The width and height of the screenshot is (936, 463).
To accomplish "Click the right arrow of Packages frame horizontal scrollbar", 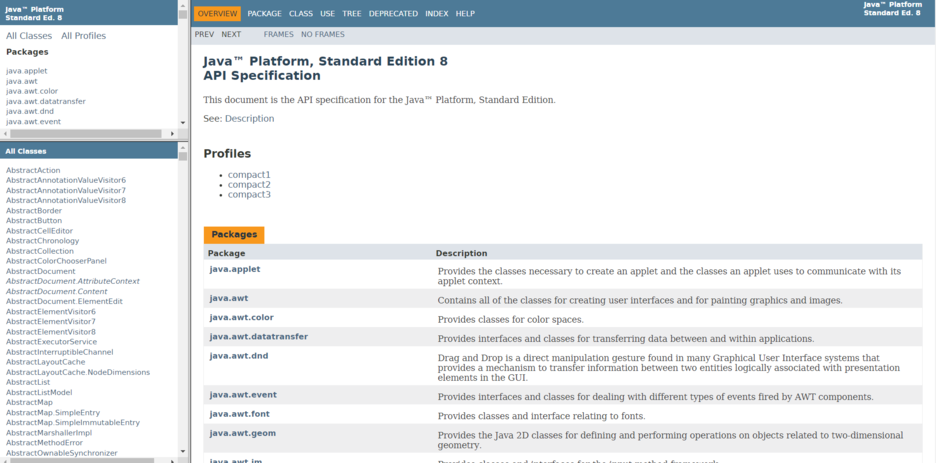I will pos(173,134).
